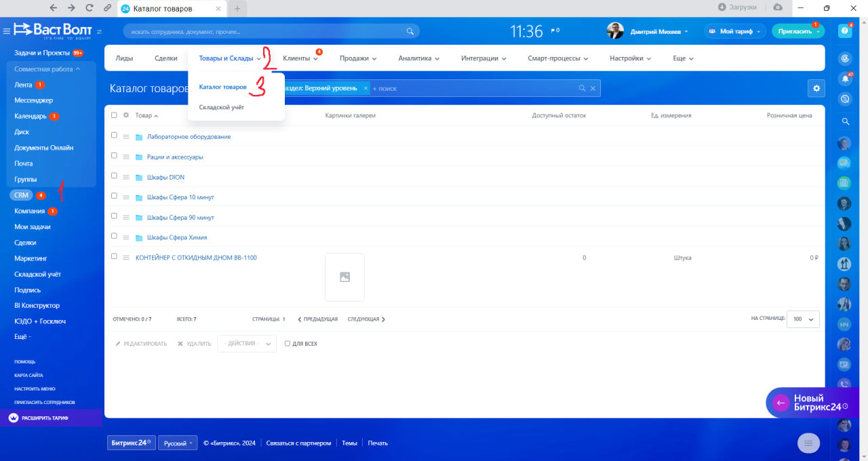The width and height of the screenshot is (868, 461).
Task: Open the catalog settings gear button
Action: point(816,88)
